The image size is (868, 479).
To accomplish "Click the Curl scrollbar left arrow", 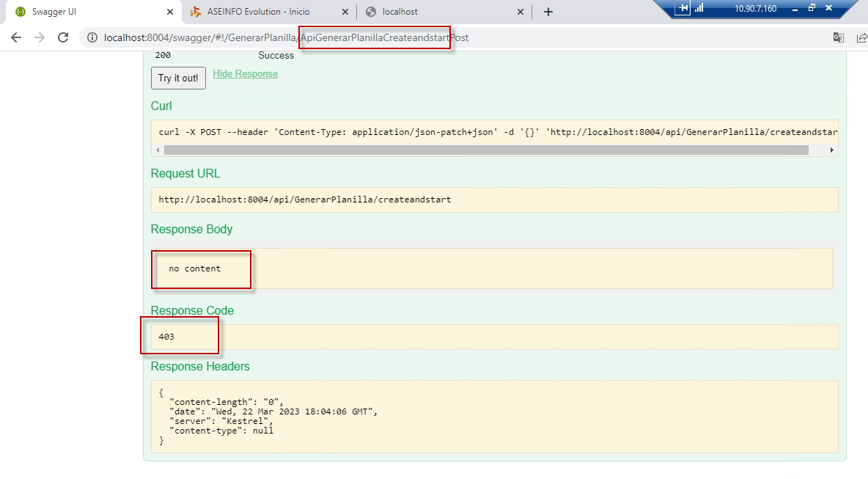I will (x=158, y=150).
